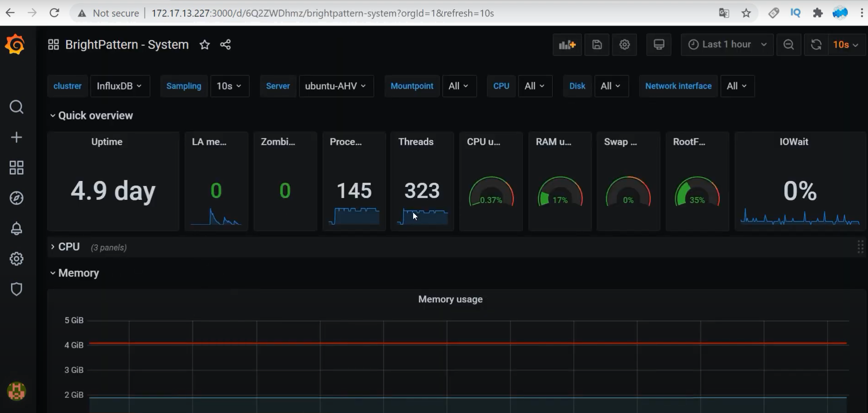Open the Server Admin shield icon
868x413 pixels.
pyautogui.click(x=17, y=289)
